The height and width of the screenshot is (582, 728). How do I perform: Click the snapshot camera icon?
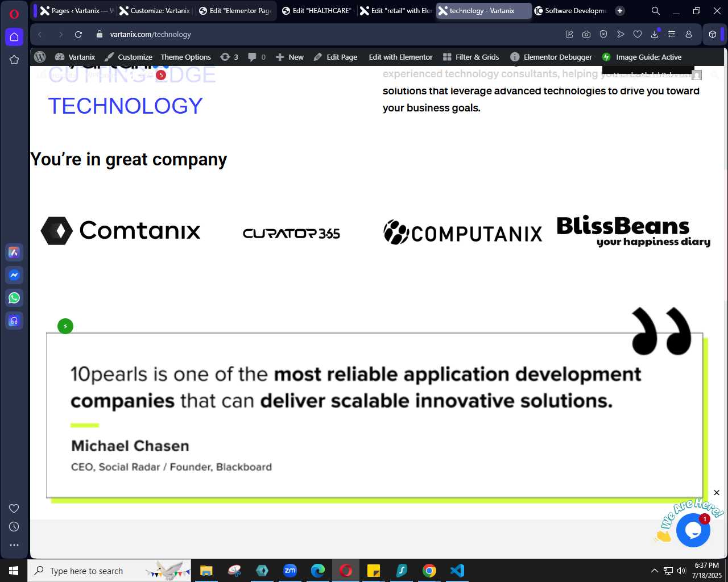[x=586, y=34]
